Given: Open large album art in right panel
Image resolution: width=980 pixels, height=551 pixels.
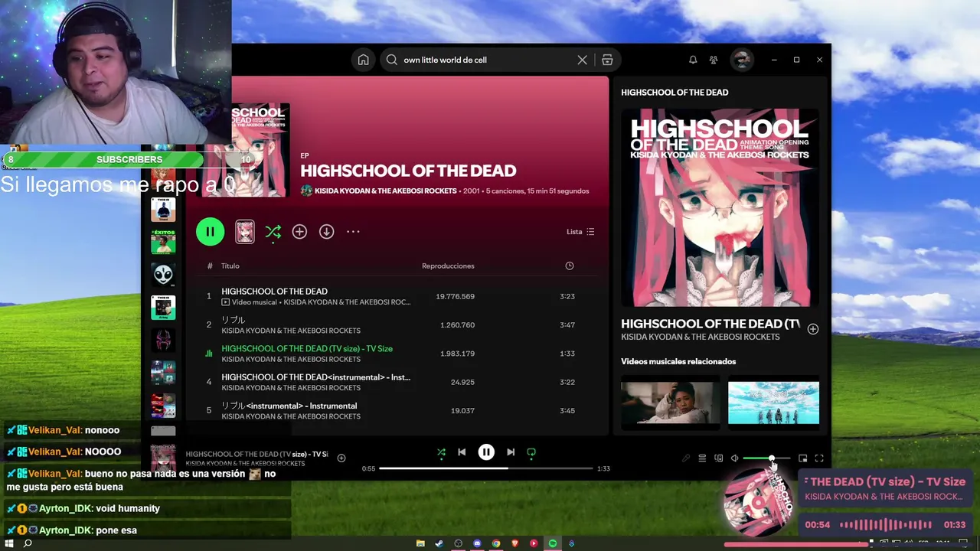Looking at the screenshot, I should (720, 207).
